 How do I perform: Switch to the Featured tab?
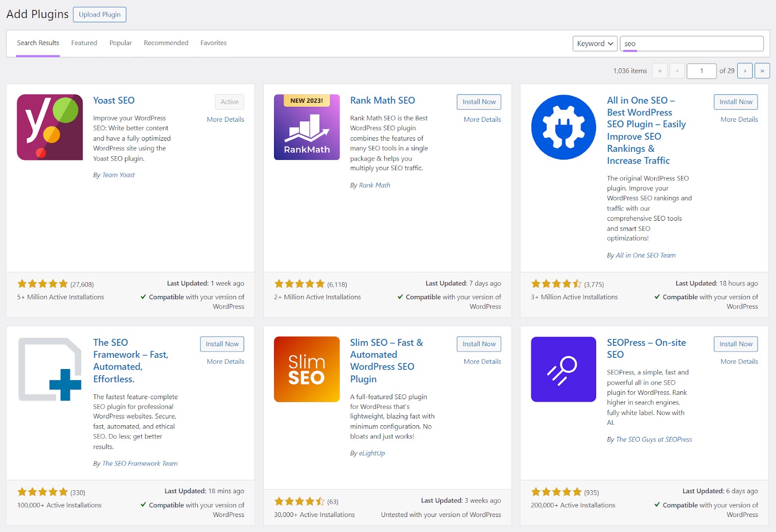click(x=84, y=43)
